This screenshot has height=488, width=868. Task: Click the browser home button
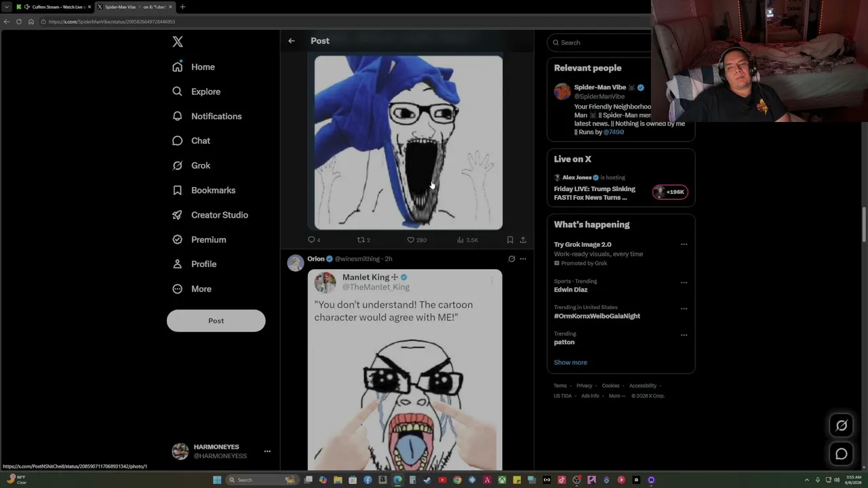tap(31, 22)
